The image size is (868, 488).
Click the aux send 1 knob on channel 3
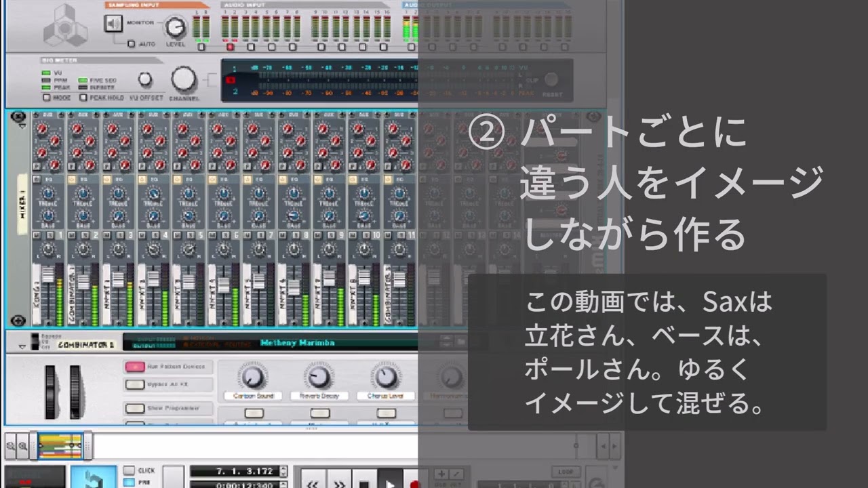point(111,127)
